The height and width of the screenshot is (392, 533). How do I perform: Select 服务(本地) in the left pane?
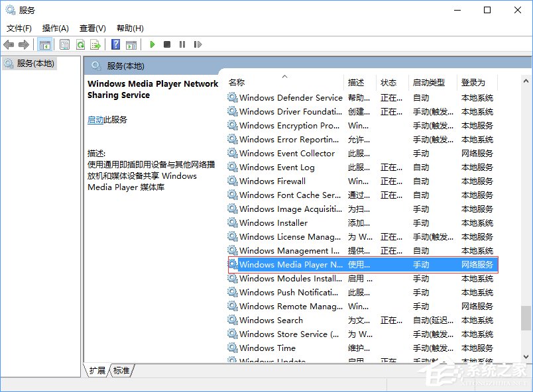click(36, 64)
